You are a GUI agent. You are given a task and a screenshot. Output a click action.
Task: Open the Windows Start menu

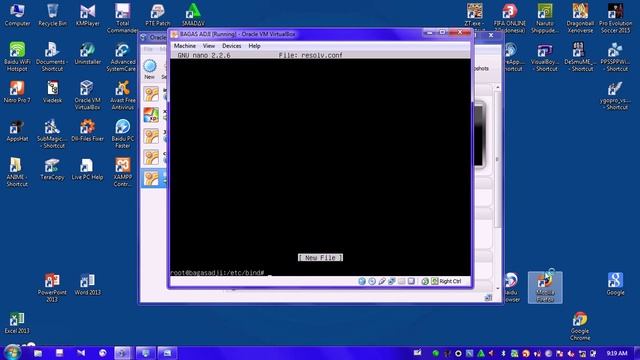coord(12,353)
